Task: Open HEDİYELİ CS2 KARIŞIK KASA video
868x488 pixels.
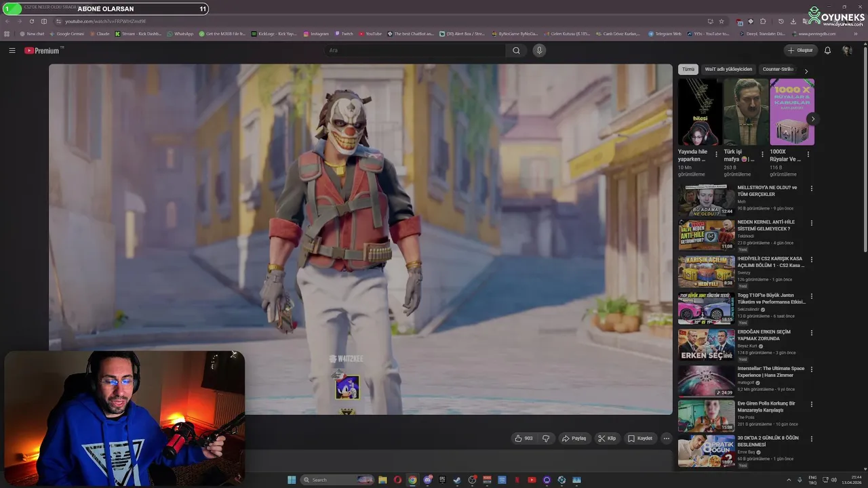Action: coord(771,262)
